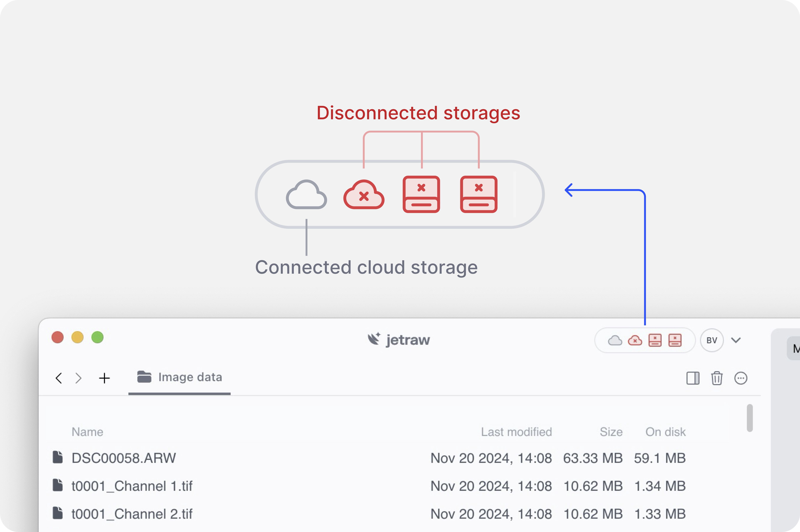The height and width of the screenshot is (532, 800).
Task: Open the more options ellipsis menu
Action: coord(741,378)
